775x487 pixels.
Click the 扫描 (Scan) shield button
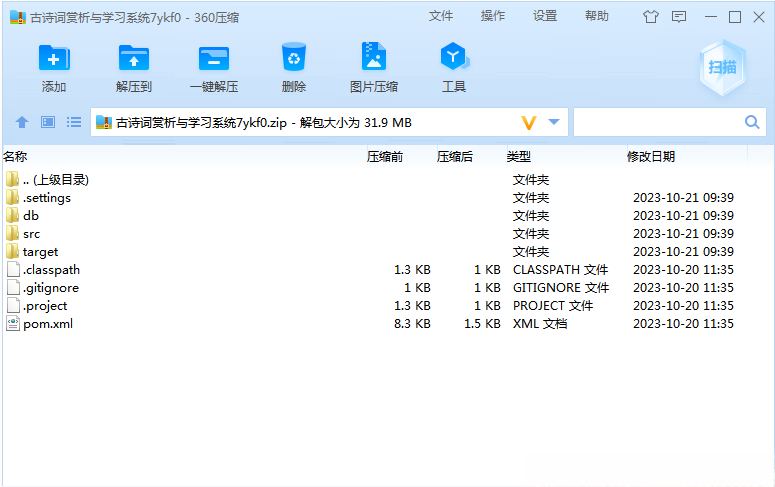pos(723,67)
